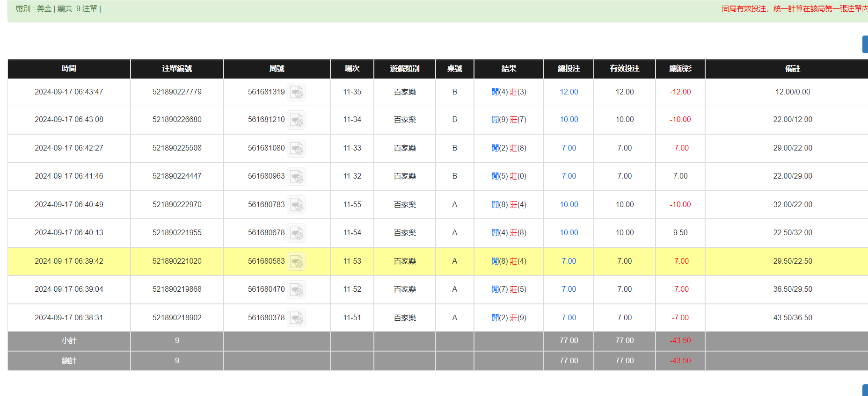Open video replay icon for round 561681210
The height and width of the screenshot is (396, 868).
click(x=296, y=120)
